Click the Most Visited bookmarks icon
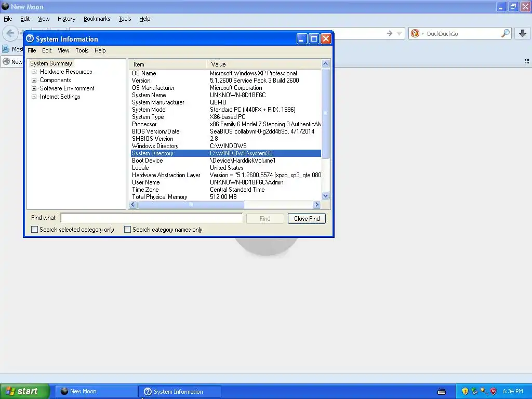This screenshot has height=399, width=532. click(x=6, y=49)
